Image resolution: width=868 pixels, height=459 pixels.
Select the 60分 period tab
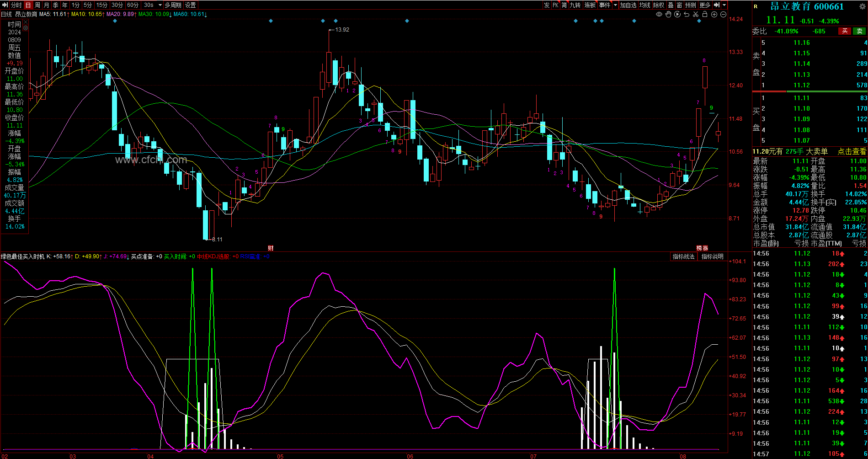133,5
